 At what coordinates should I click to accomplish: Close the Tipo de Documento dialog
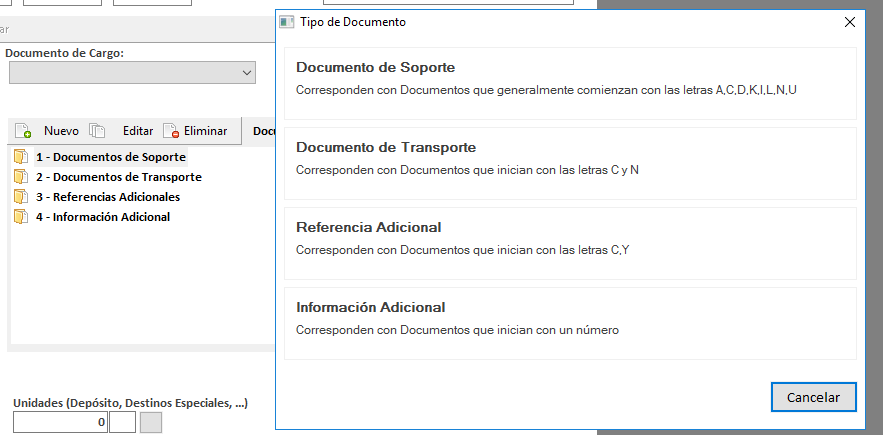pos(850,21)
